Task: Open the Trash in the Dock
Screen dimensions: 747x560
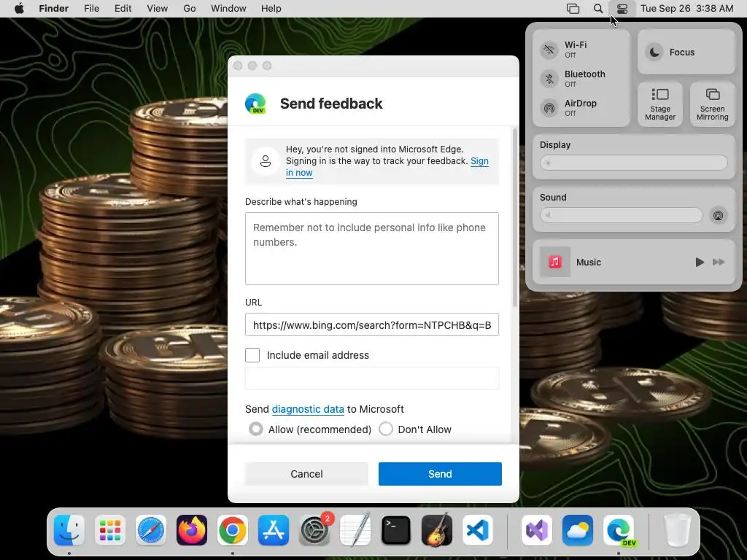Action: pos(677,530)
